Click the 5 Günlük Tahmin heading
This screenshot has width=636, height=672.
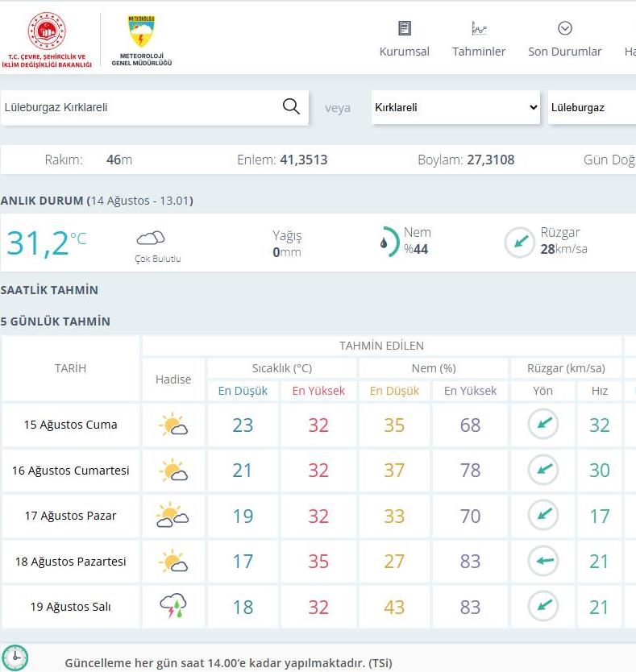pyautogui.click(x=56, y=321)
